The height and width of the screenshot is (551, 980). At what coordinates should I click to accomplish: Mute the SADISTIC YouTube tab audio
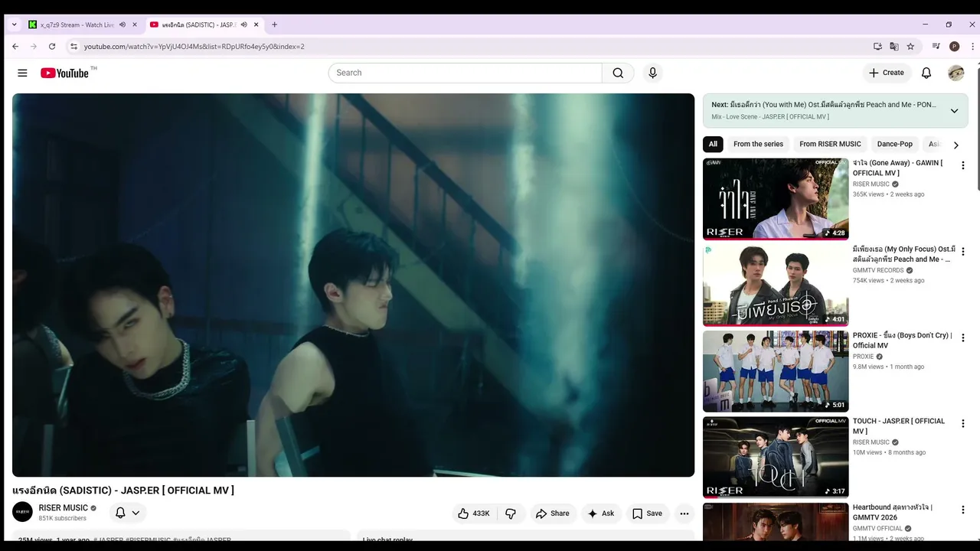(x=244, y=24)
